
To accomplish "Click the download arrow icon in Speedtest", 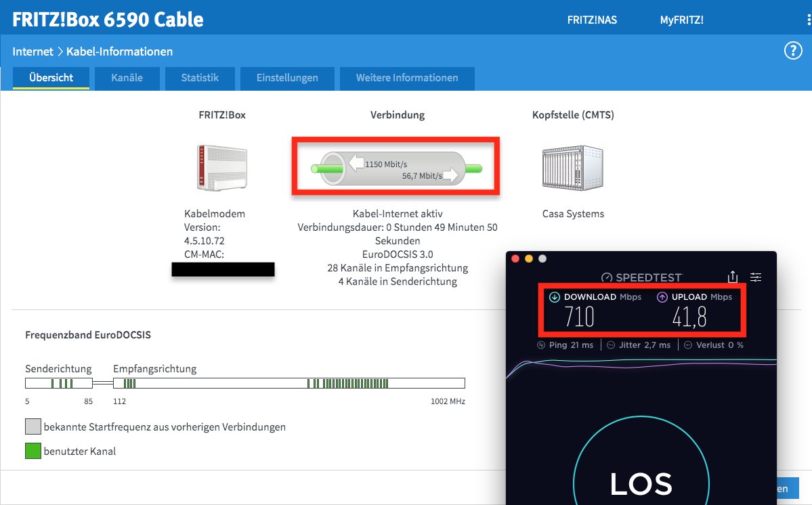I will pos(554,297).
